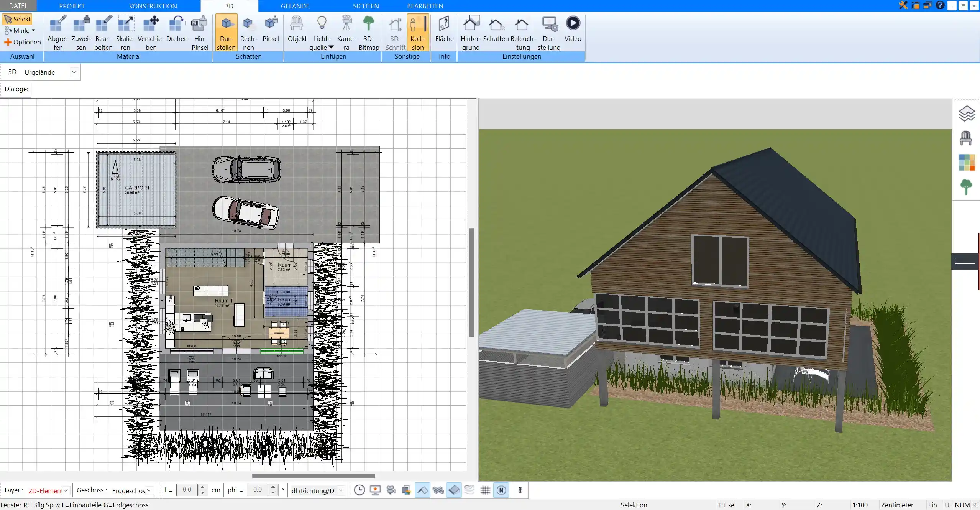The height and width of the screenshot is (510, 980).
Task: Pick the Drehen material tool
Action: click(177, 29)
